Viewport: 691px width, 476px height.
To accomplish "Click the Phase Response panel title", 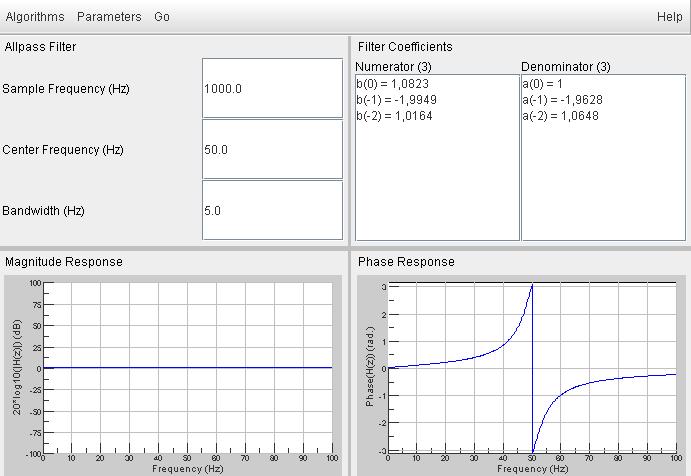I will tap(406, 262).
